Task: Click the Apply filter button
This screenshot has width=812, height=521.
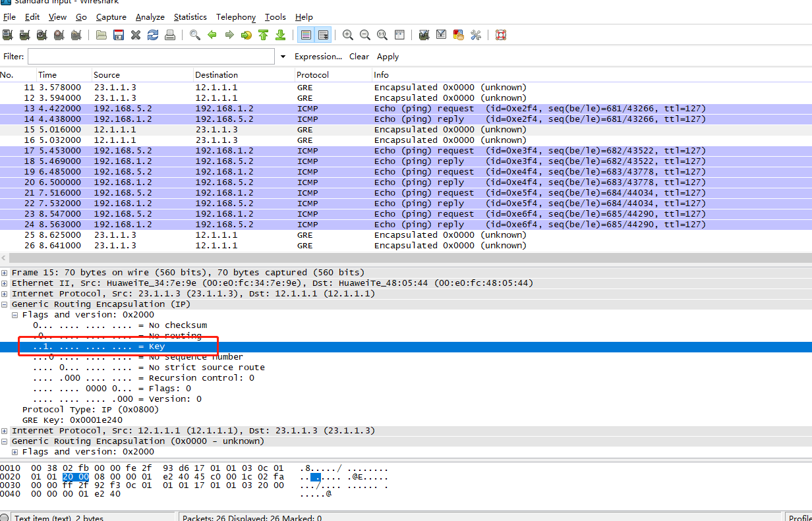Action: pos(388,57)
